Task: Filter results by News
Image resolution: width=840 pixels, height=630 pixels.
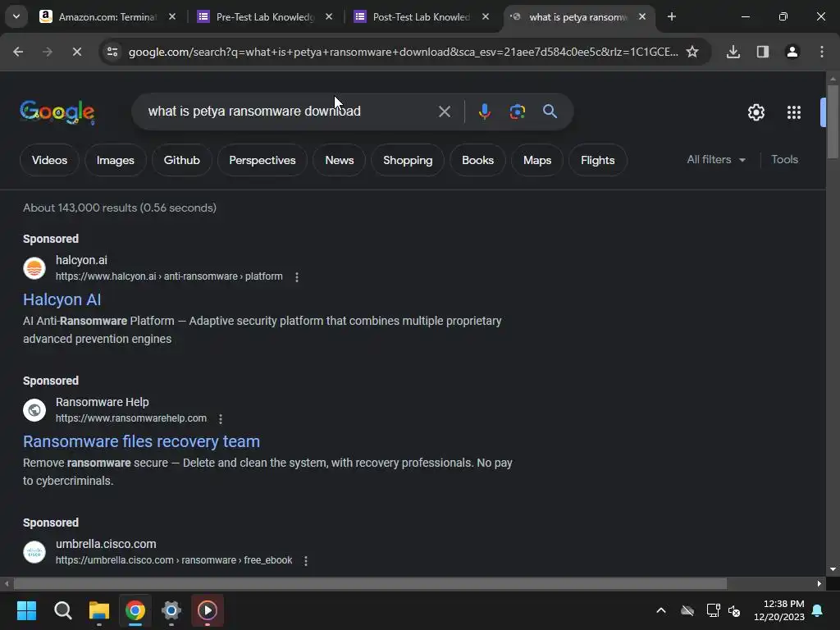Action: tap(339, 160)
